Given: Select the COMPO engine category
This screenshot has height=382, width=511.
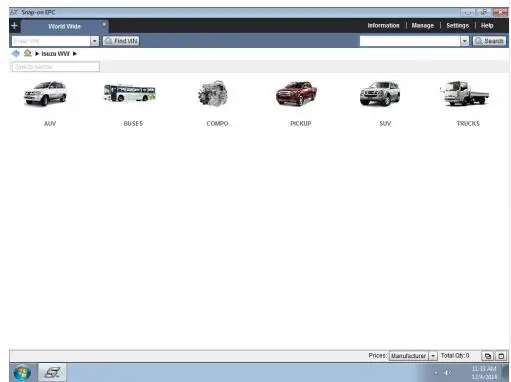Looking at the screenshot, I should 214,94.
